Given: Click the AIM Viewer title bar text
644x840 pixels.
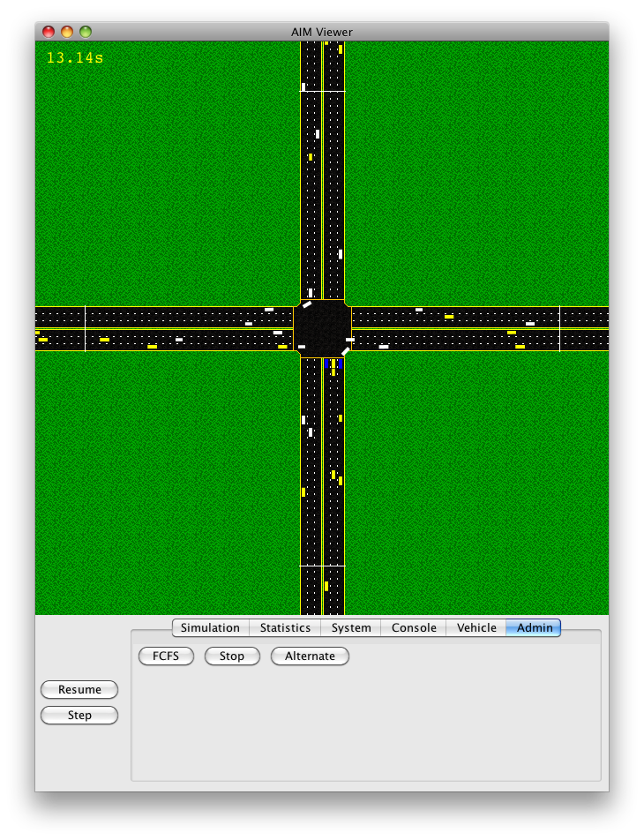Looking at the screenshot, I should pos(322,32).
